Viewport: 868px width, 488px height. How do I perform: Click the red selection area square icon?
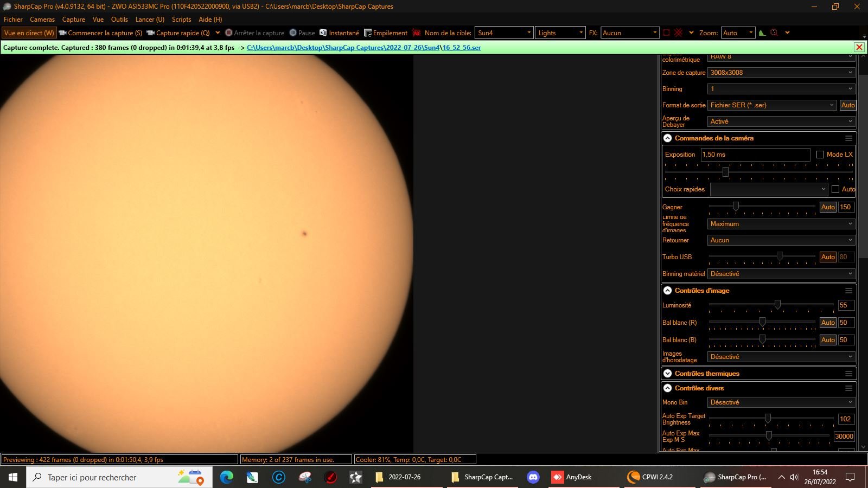click(666, 33)
